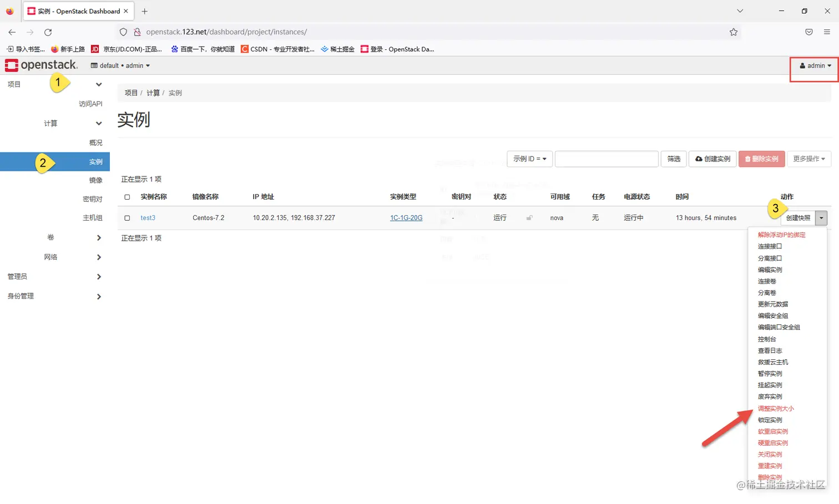Choose 控制台 from the action menu

coord(767,339)
